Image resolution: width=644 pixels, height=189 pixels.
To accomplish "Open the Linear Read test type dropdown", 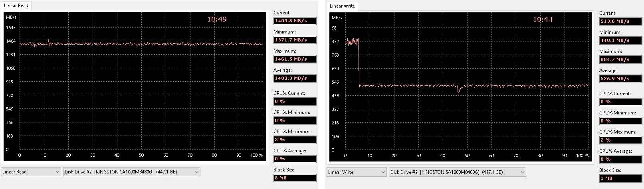I will coord(31,172).
